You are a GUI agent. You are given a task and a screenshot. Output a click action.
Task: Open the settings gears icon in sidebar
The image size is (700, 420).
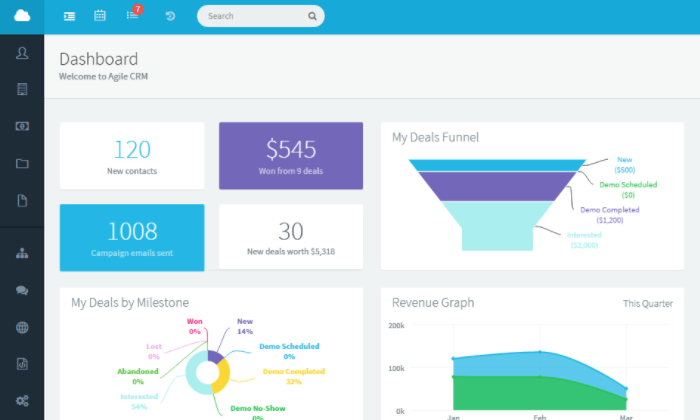pos(22,401)
